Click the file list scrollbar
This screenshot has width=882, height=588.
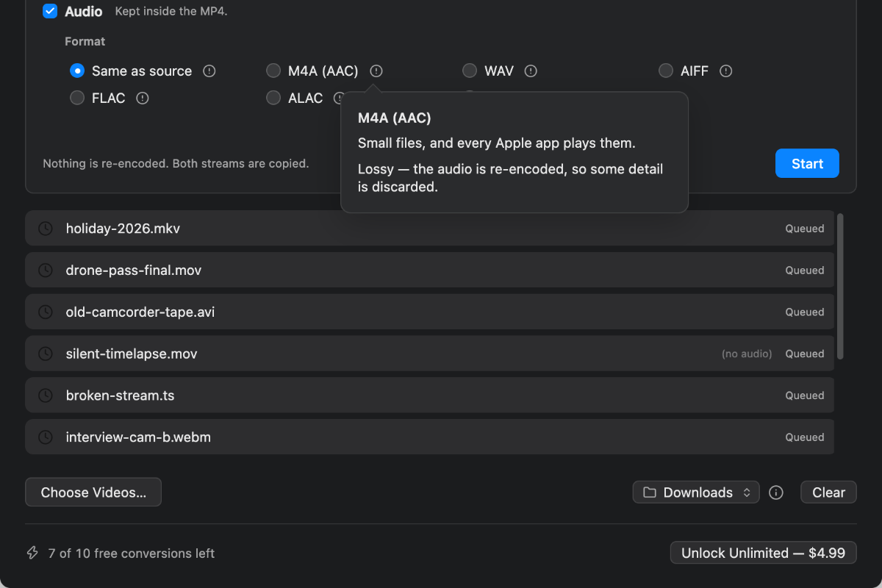pyautogui.click(x=840, y=287)
